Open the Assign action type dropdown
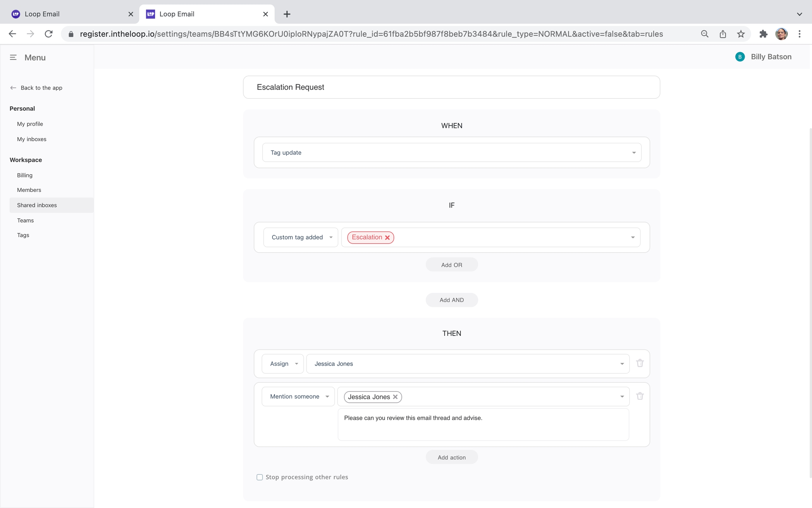 point(283,364)
